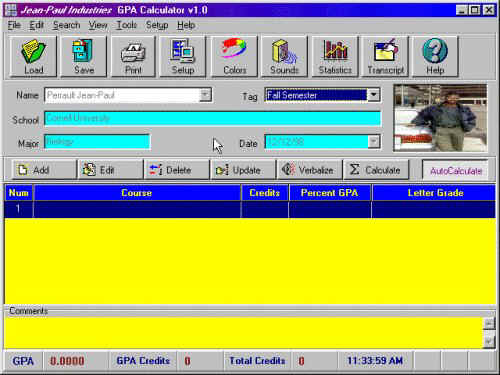500x375 pixels.
Task: Open the Help menu in the menu bar
Action: click(186, 25)
